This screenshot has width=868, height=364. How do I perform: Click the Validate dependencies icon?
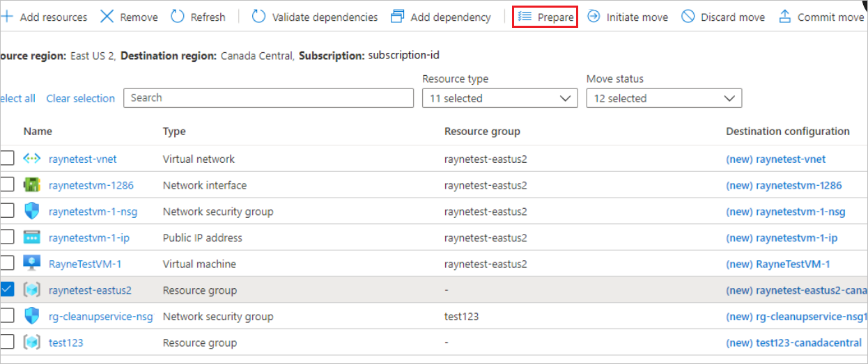[258, 17]
